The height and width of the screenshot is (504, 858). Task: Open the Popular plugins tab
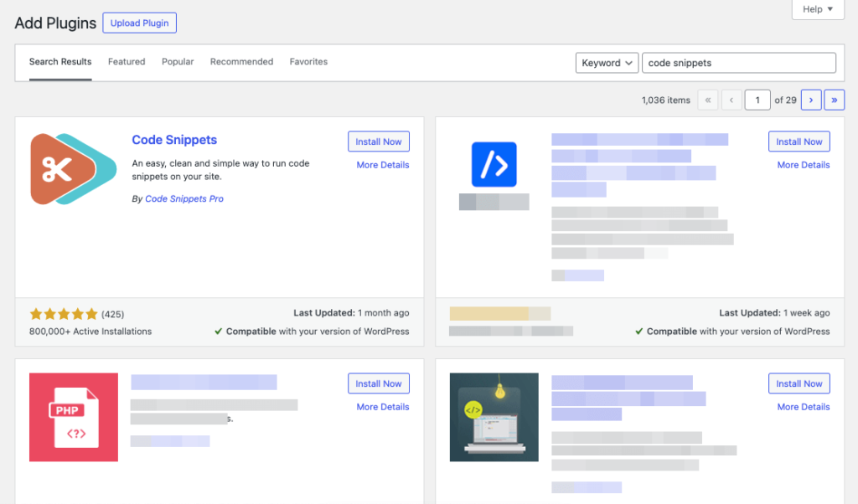tap(177, 61)
